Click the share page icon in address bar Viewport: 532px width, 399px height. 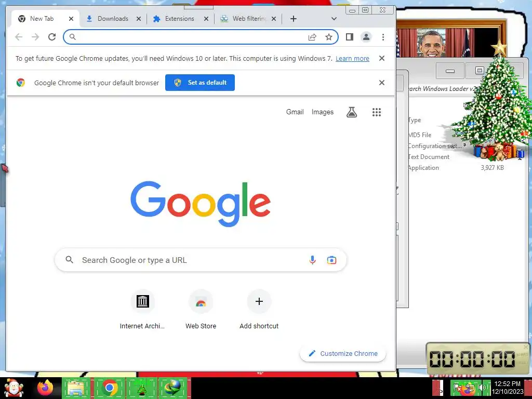[x=312, y=37]
